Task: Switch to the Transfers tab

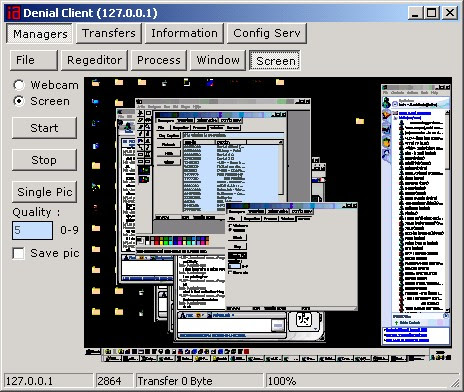Action: click(109, 33)
